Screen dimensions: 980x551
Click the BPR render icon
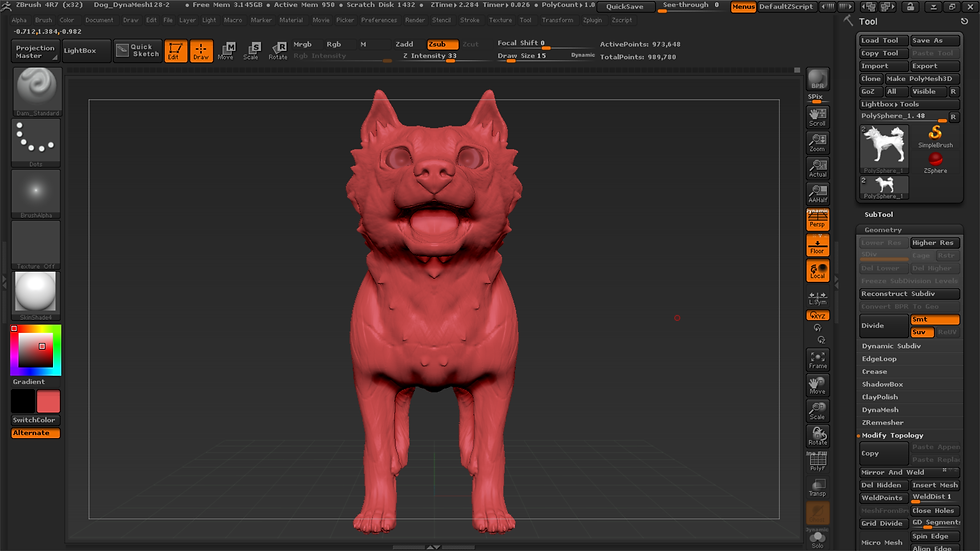(x=818, y=79)
